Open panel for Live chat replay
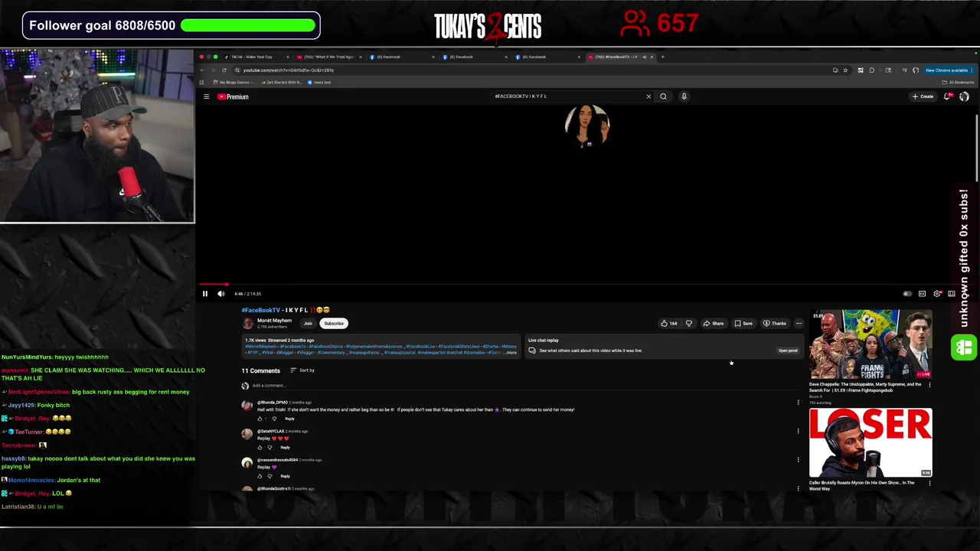The width and height of the screenshot is (980, 551). pyautogui.click(x=788, y=350)
